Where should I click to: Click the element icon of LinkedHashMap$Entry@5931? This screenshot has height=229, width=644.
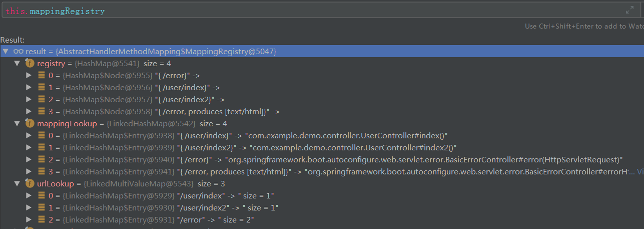pyautogui.click(x=42, y=219)
